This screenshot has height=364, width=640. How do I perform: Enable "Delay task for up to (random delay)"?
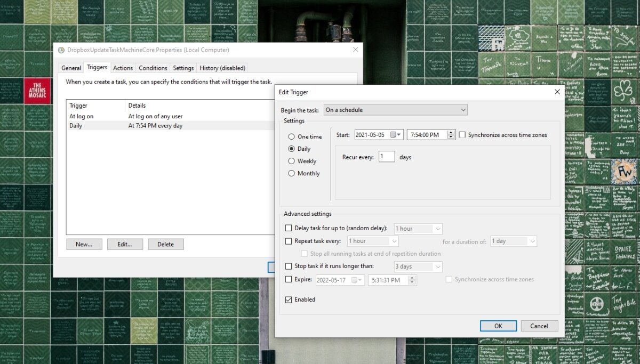[x=289, y=228]
